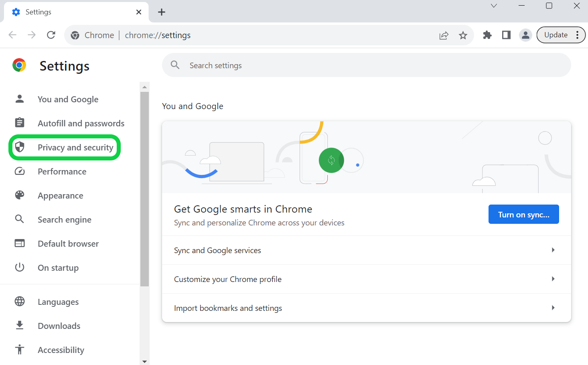The height and width of the screenshot is (365, 588).
Task: Click the chrome://settings address bar
Action: pos(269,35)
